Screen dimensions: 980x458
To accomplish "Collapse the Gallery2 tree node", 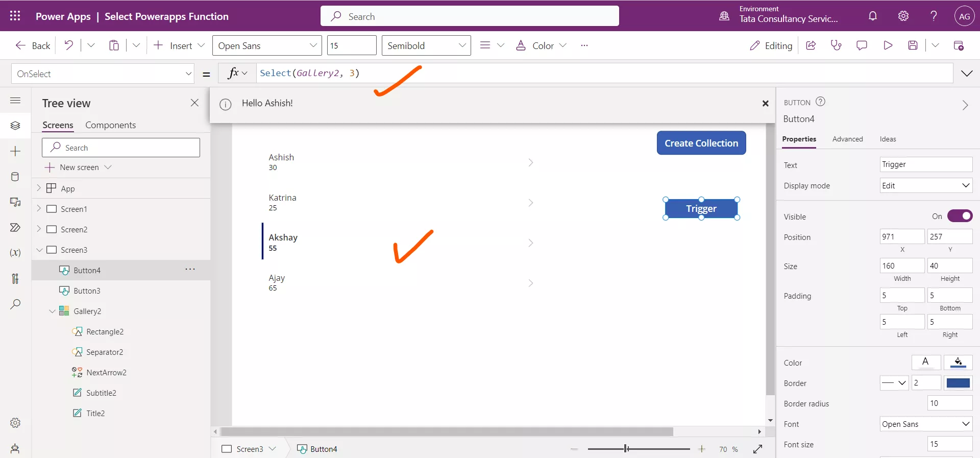I will (52, 311).
